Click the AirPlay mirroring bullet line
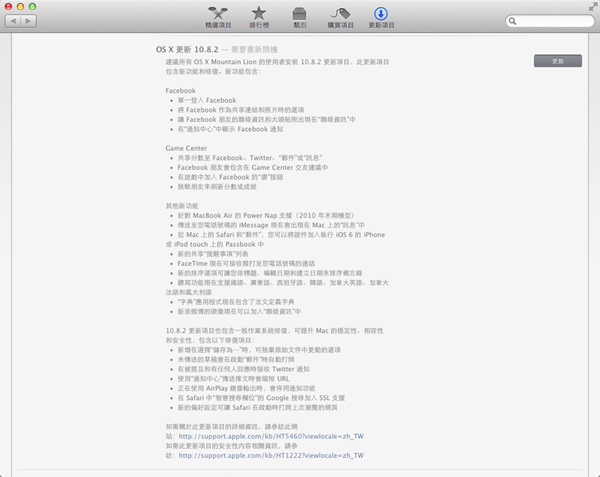Viewport: 600px width, 477px height. click(246, 388)
